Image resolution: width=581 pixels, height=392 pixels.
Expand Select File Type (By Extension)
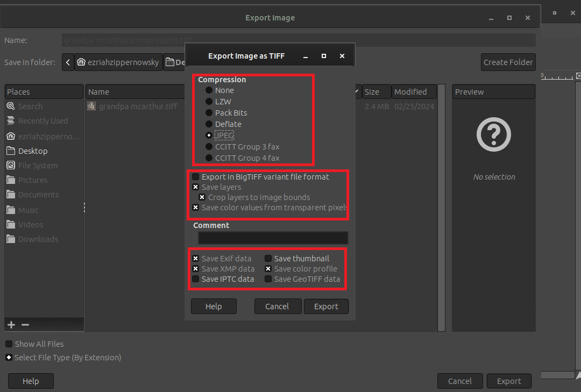click(x=9, y=357)
